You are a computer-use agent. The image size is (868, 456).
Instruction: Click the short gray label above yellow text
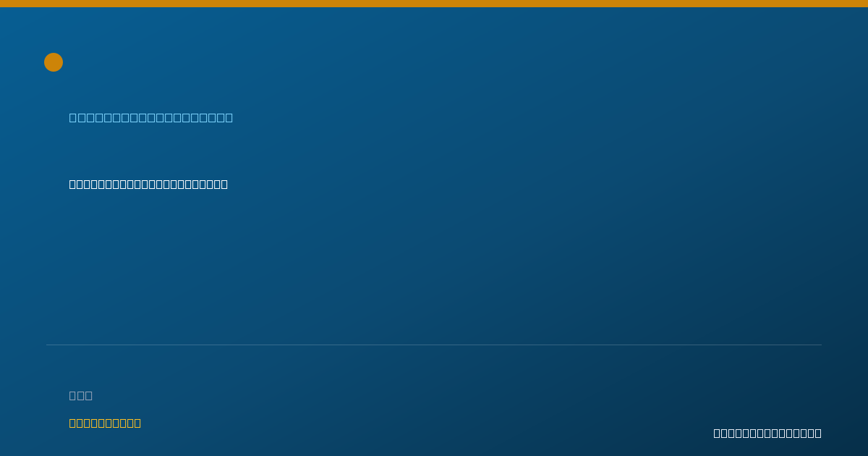coord(81,395)
